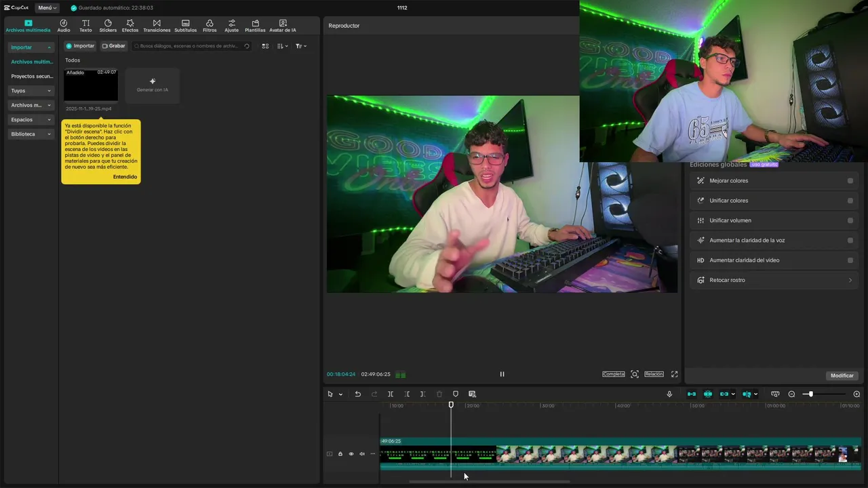Select Proyectos secun... in the sidebar
This screenshot has height=488, width=868.
tap(32, 77)
